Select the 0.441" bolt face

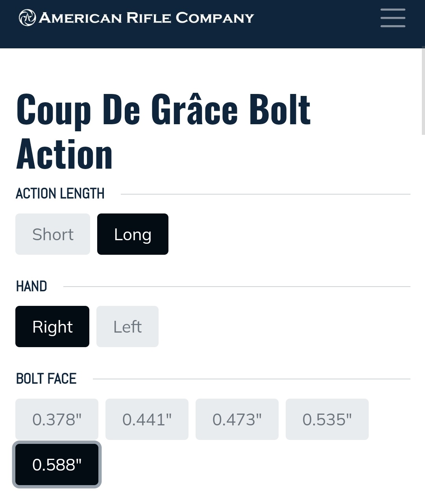point(147,419)
